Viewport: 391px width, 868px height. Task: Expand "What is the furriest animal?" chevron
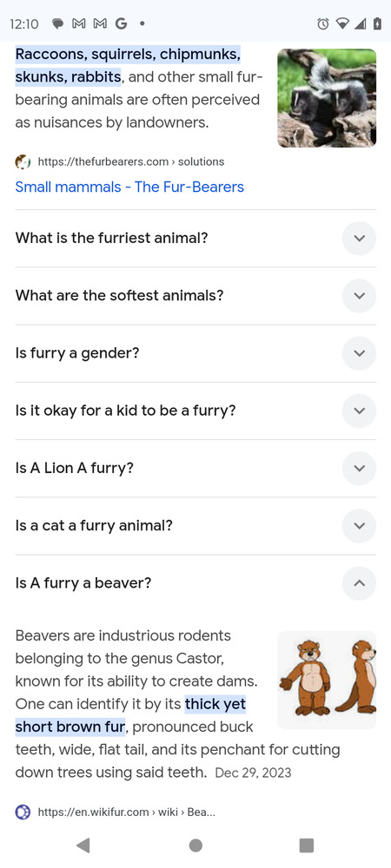359,238
